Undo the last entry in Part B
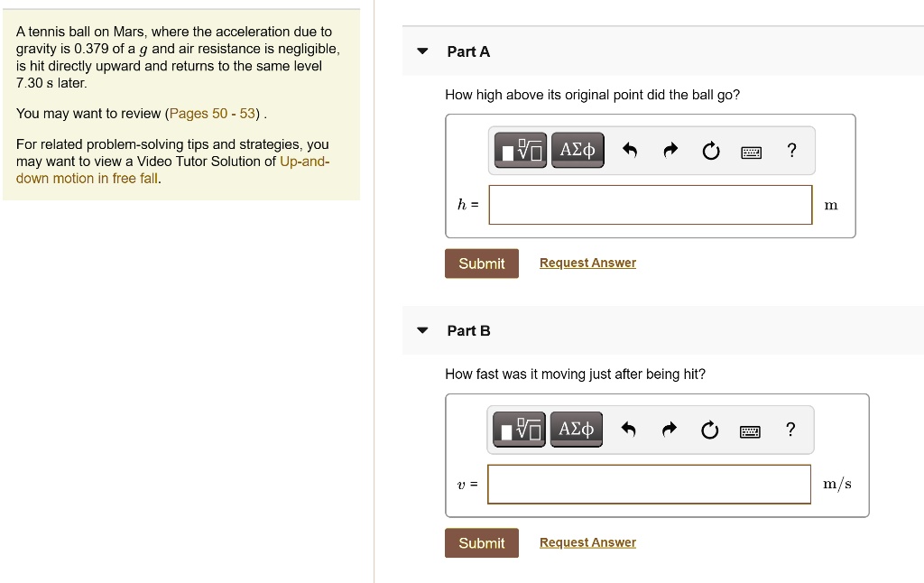The height and width of the screenshot is (583, 924). (x=630, y=430)
